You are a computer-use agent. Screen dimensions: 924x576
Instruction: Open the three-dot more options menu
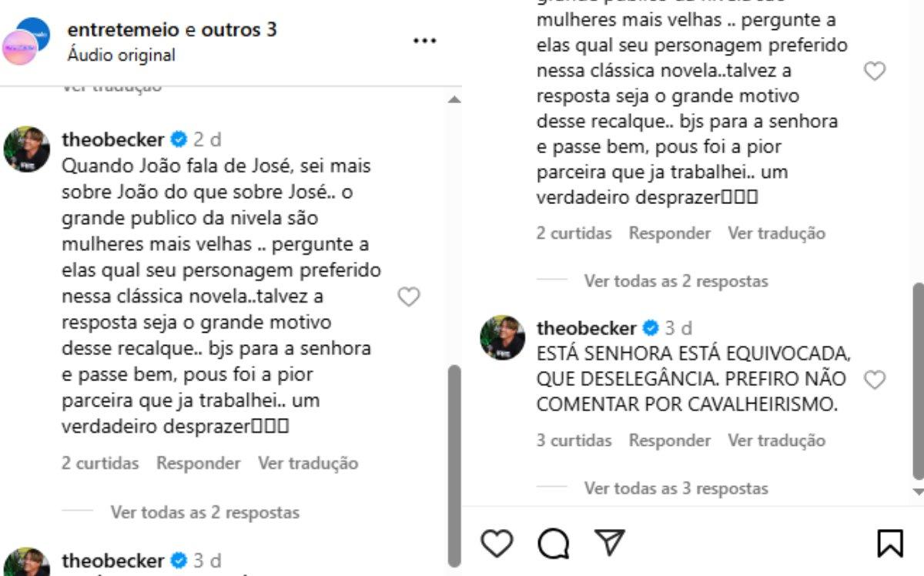pos(425,41)
